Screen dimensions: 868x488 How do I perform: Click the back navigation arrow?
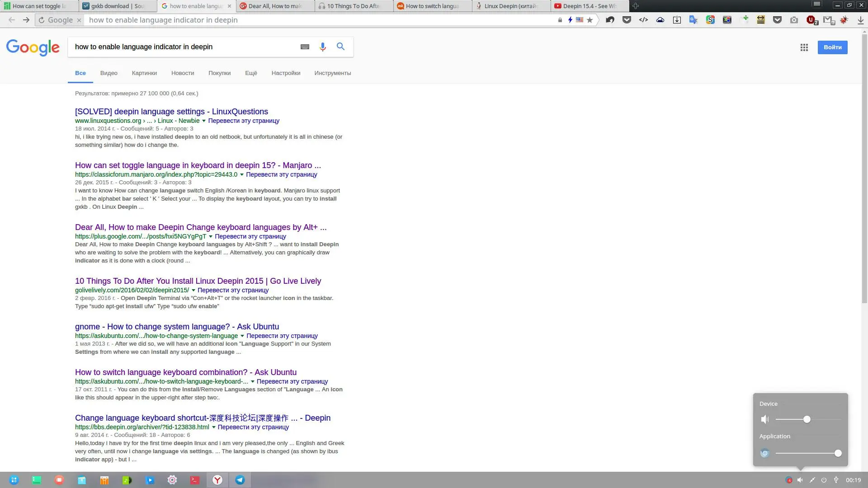[12, 20]
